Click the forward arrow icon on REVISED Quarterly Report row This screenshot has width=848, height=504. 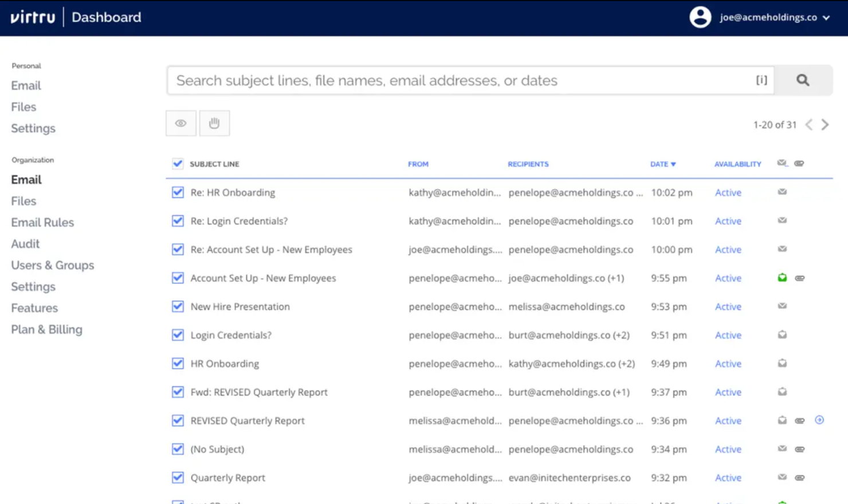(x=819, y=420)
